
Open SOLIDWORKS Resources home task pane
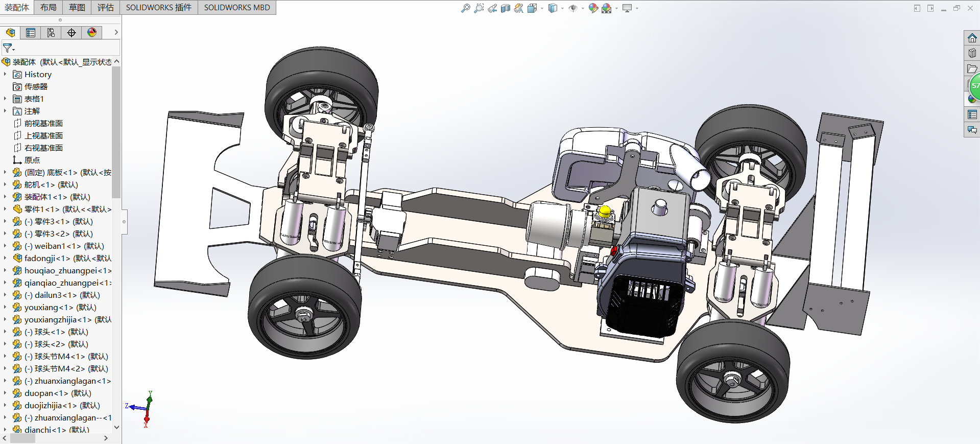tap(972, 38)
